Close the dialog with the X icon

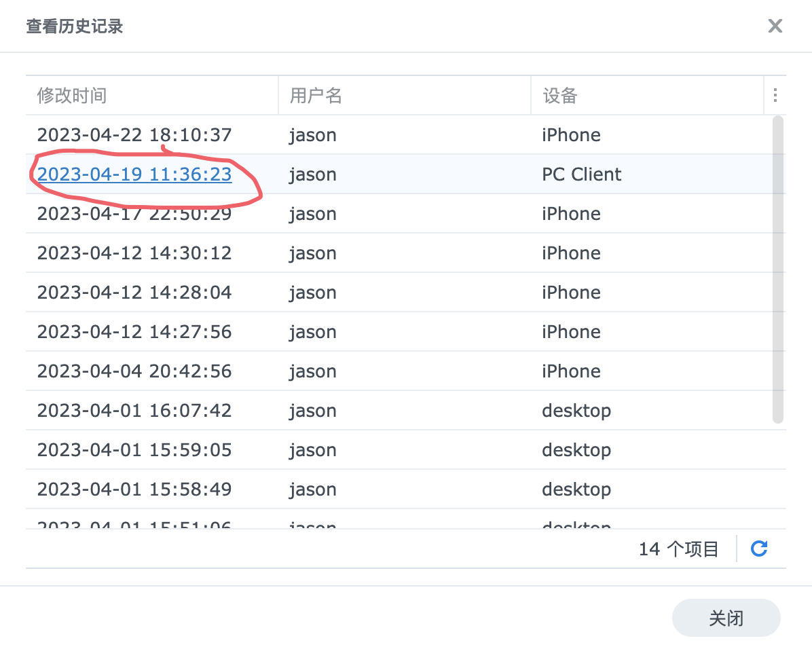pyautogui.click(x=775, y=26)
